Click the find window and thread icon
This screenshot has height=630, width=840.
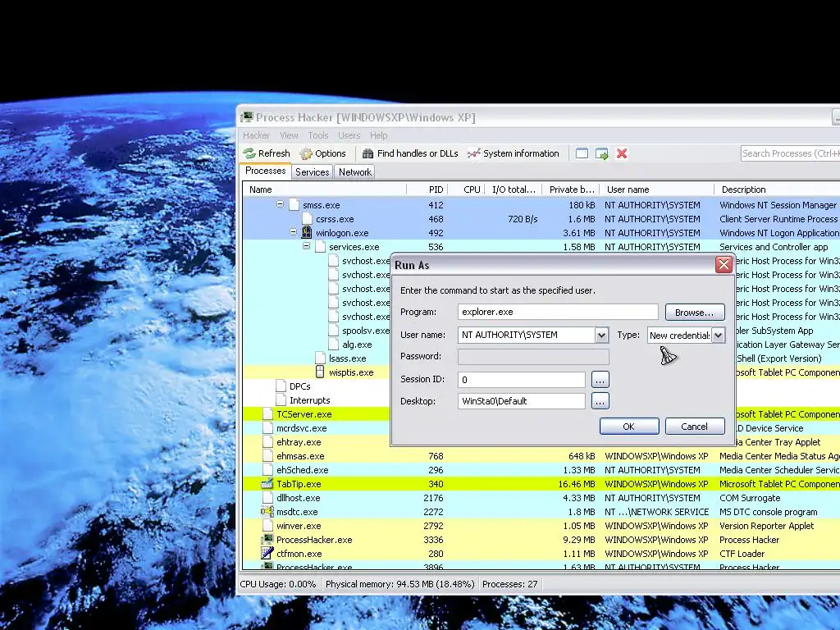coord(601,153)
